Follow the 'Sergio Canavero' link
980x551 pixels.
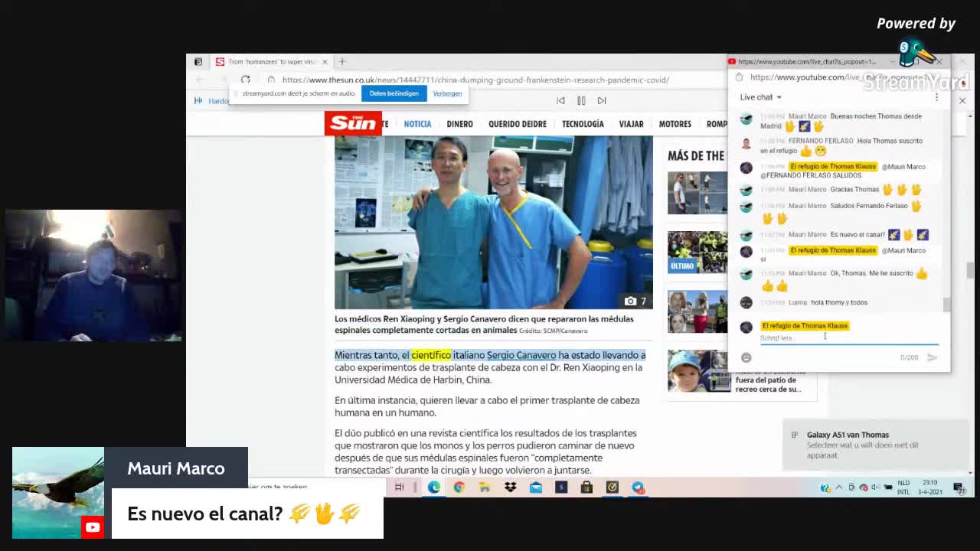521,355
